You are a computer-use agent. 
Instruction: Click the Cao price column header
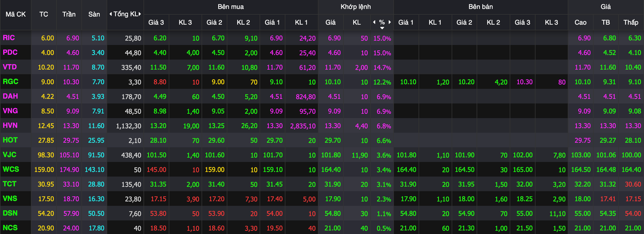[580, 22]
